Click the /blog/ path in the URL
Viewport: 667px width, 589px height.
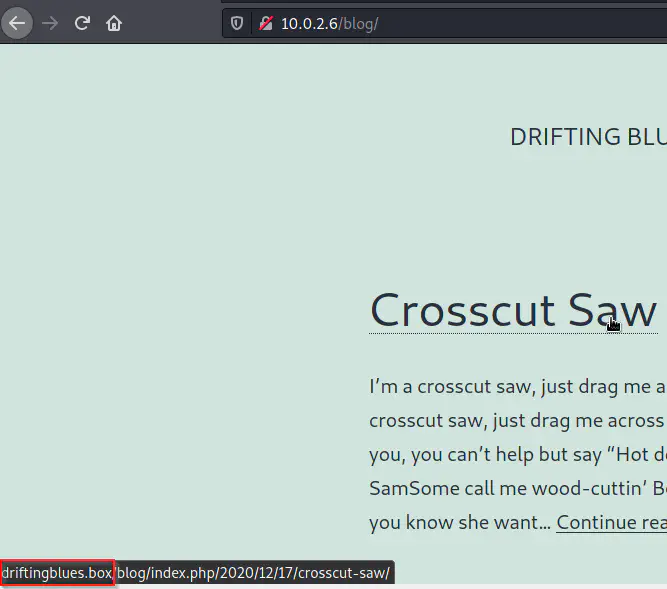(358, 23)
